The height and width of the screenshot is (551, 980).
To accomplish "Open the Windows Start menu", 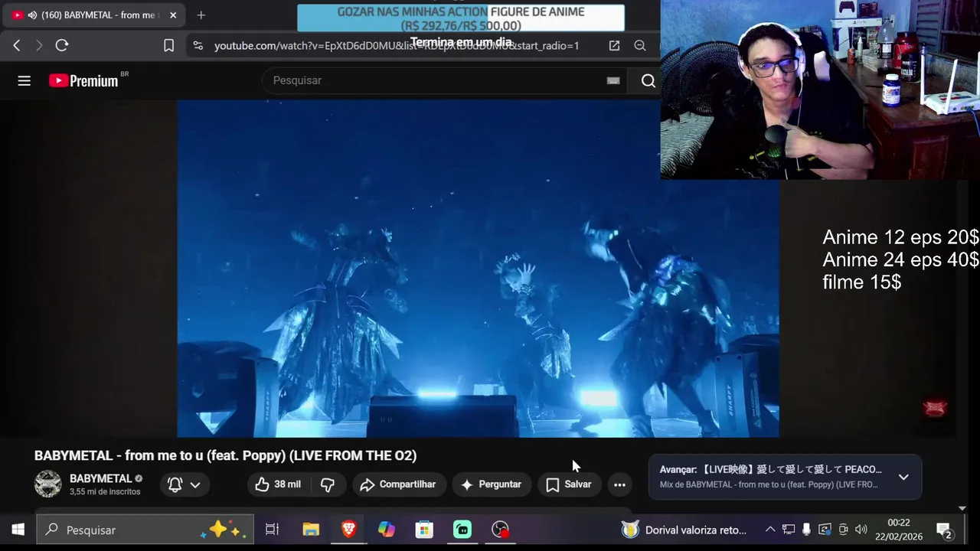I will pos(18,530).
